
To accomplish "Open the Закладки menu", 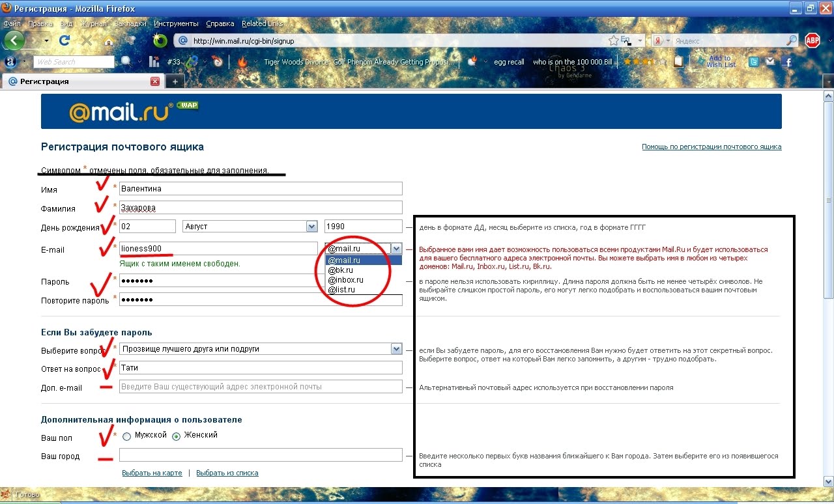I will [130, 23].
